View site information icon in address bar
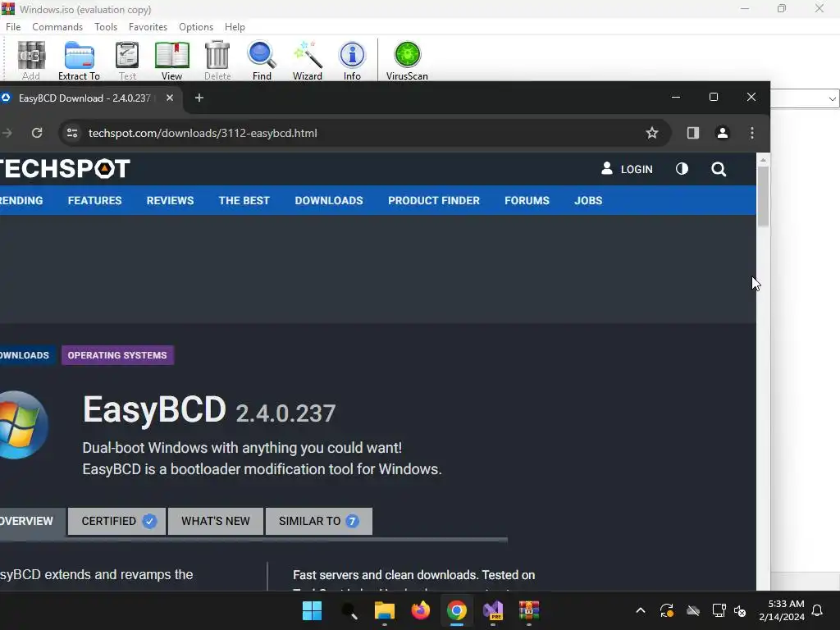 (x=72, y=133)
